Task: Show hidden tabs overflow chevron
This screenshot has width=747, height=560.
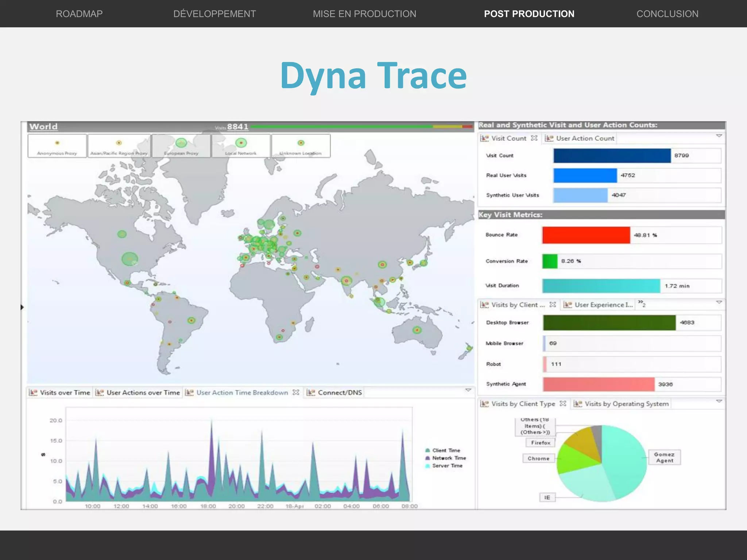Action: tap(642, 304)
